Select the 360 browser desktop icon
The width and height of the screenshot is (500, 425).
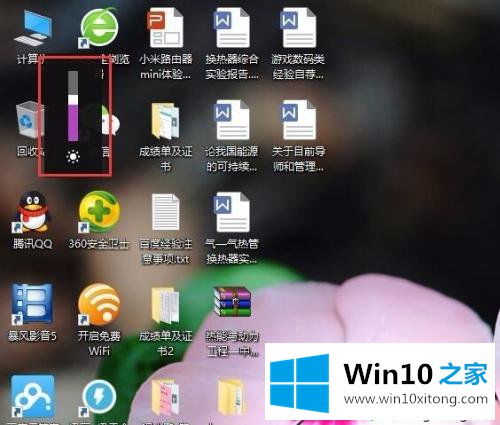tap(99, 27)
